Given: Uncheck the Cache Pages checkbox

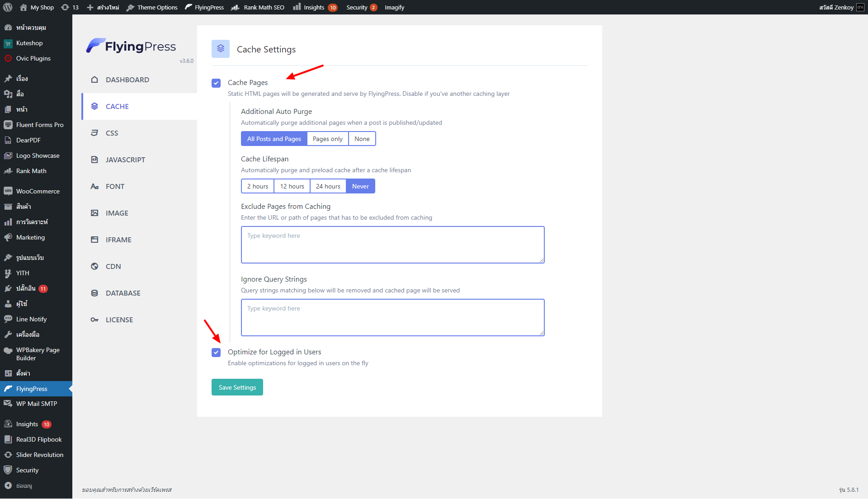Looking at the screenshot, I should (216, 83).
